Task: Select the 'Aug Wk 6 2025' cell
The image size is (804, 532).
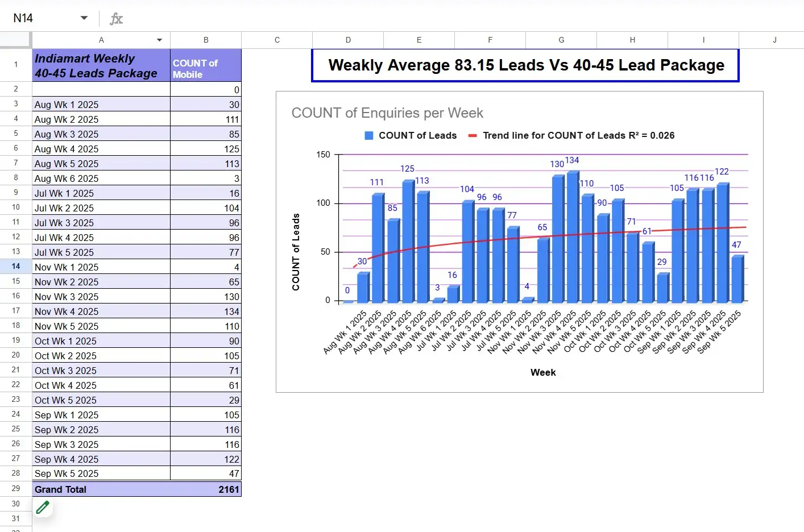Action: pos(101,178)
